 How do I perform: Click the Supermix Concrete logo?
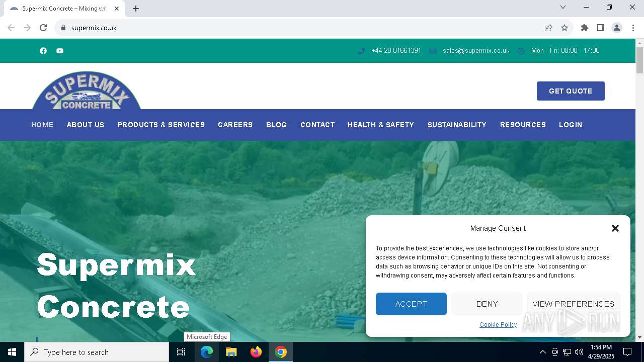point(87,90)
